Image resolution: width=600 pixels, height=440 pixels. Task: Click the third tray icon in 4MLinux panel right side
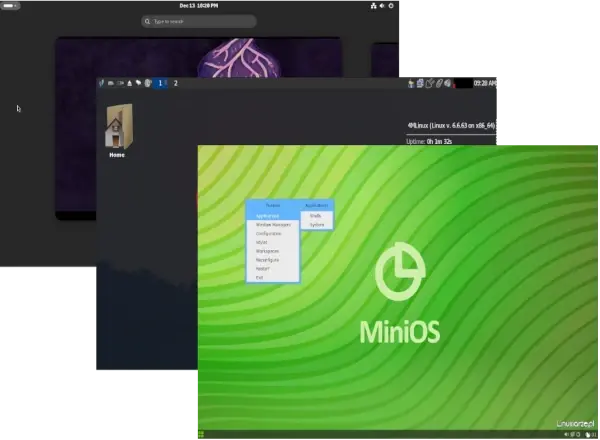[429, 83]
